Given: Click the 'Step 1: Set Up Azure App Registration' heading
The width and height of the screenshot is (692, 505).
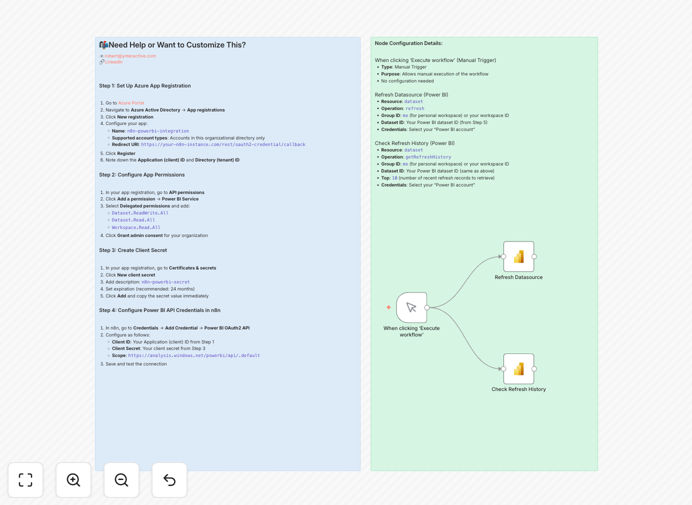Looking at the screenshot, I should pyautogui.click(x=145, y=86).
